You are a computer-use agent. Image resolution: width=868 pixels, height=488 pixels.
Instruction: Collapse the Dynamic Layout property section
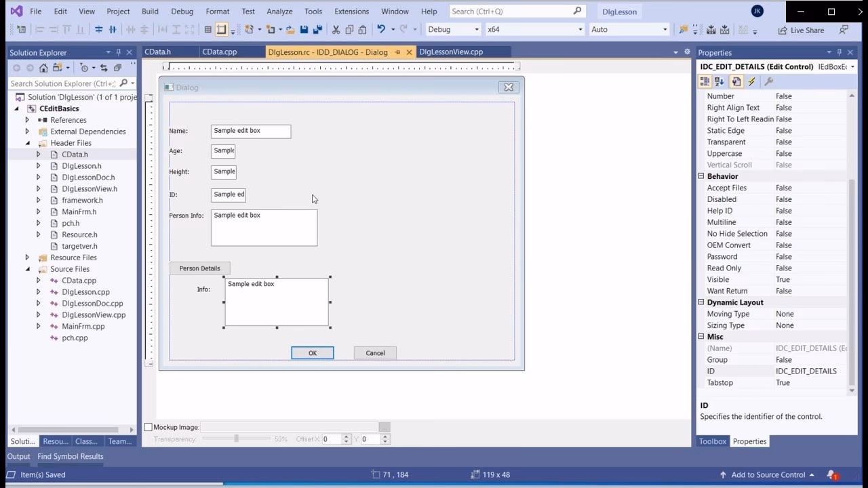coord(701,302)
